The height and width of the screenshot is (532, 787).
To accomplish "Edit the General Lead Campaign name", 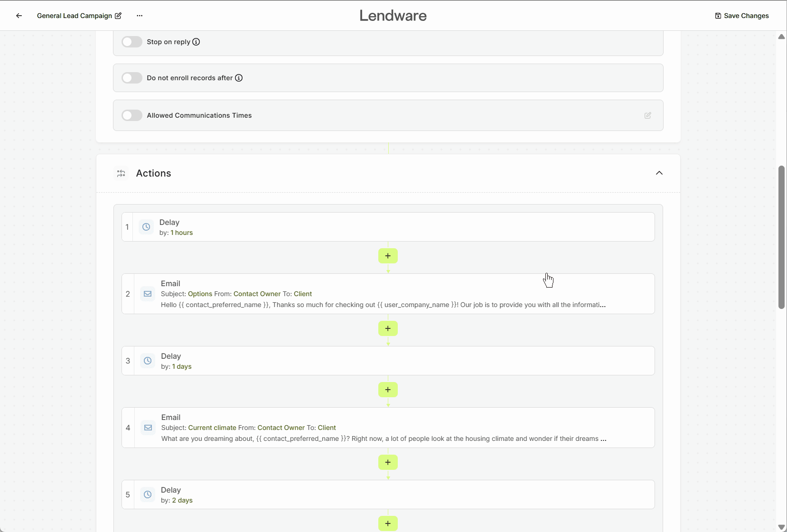I will coord(118,16).
